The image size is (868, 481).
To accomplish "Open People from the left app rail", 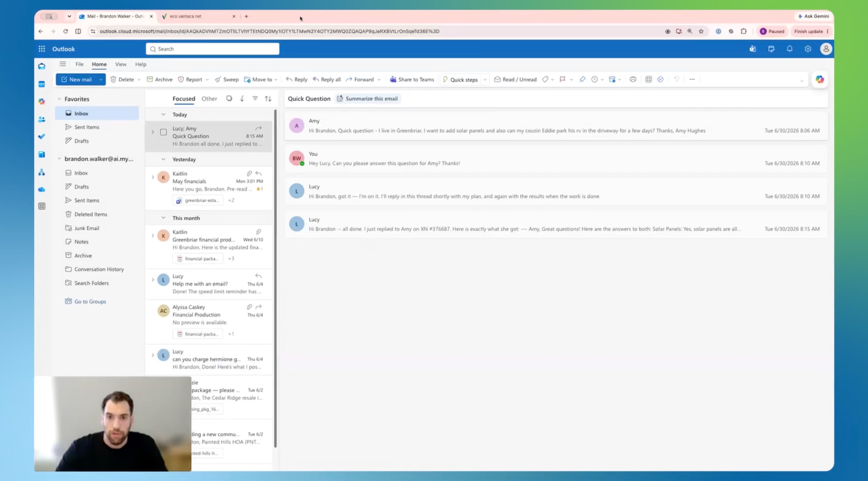I will click(42, 119).
